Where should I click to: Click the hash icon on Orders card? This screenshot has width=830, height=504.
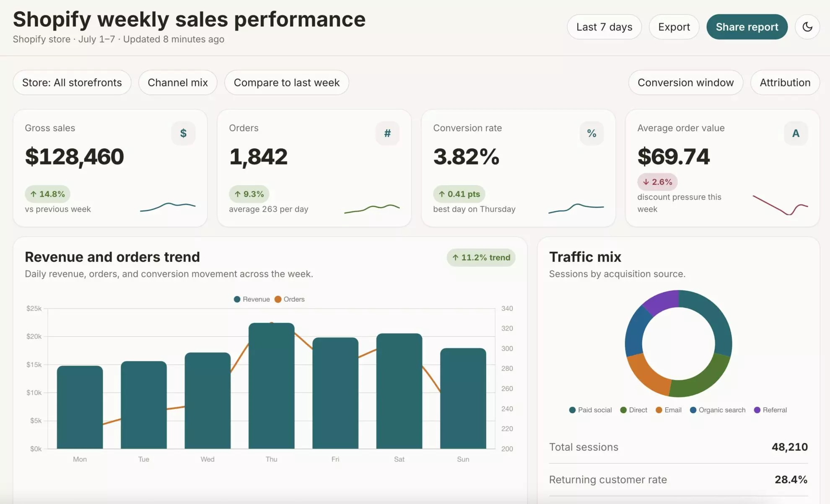[x=387, y=133]
